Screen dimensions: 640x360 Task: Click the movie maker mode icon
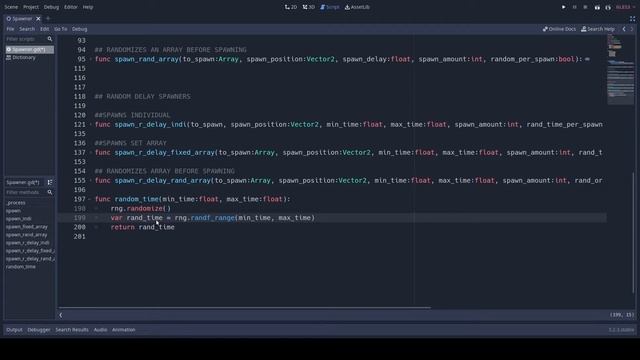click(x=597, y=7)
